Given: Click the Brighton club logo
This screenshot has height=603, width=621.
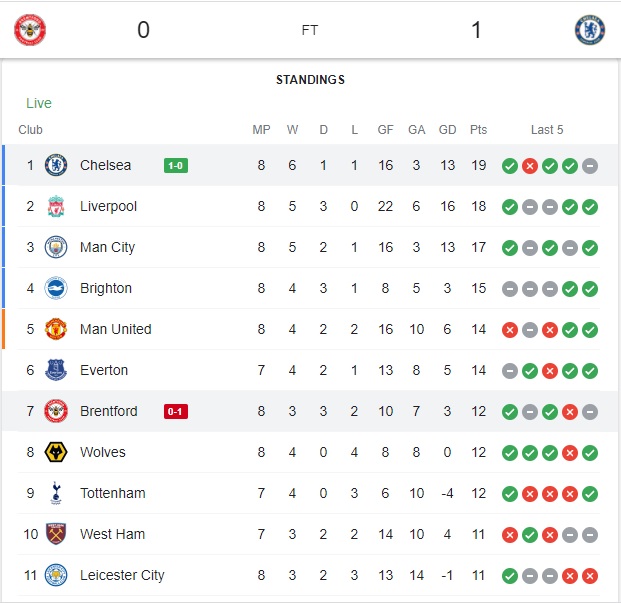Looking at the screenshot, I should click(56, 288).
